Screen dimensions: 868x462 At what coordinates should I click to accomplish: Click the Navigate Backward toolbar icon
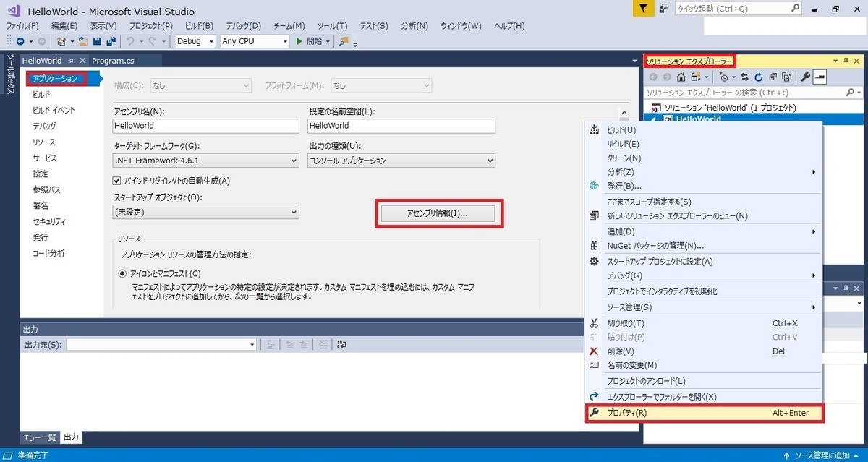(x=20, y=41)
